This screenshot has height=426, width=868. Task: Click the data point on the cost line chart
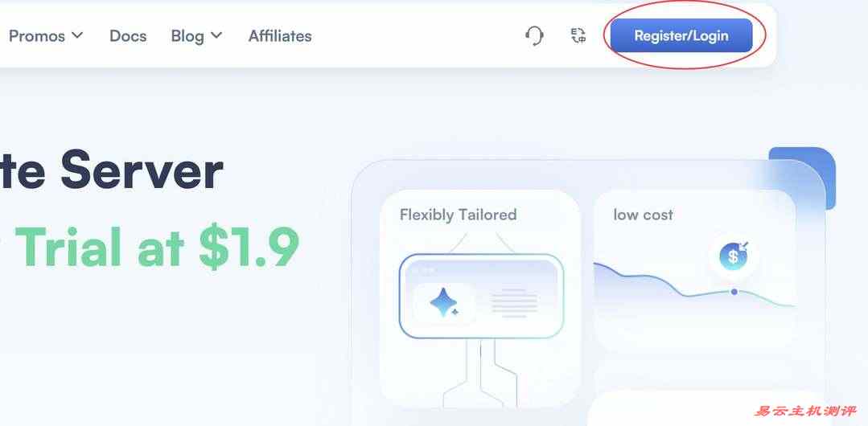[734, 292]
